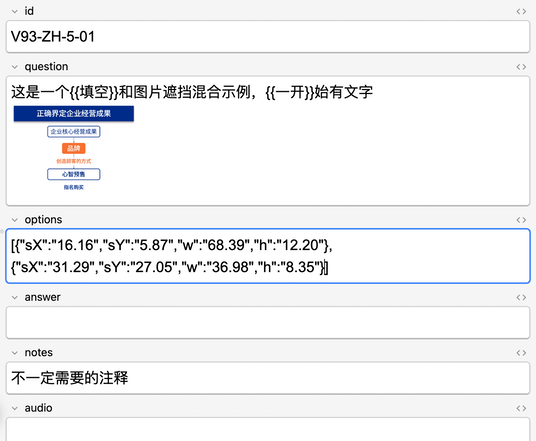Click the notes field with Chinese text

coord(268,378)
